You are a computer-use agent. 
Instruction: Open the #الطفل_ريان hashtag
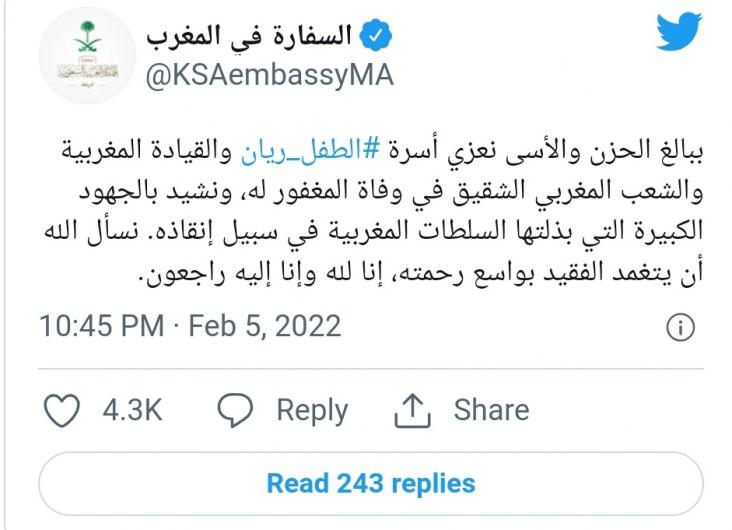point(309,152)
